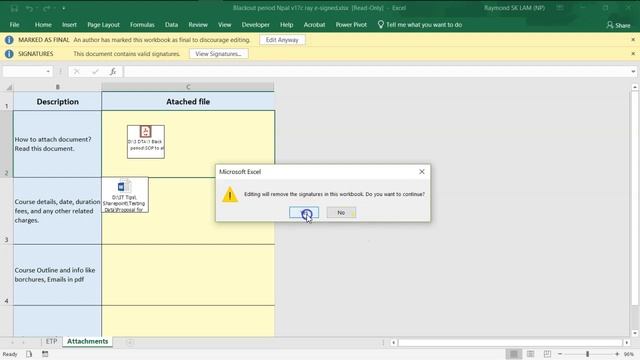Click the Redo arrow icon
Viewport: 640px width, 360px height.
pyautogui.click(x=47, y=8)
